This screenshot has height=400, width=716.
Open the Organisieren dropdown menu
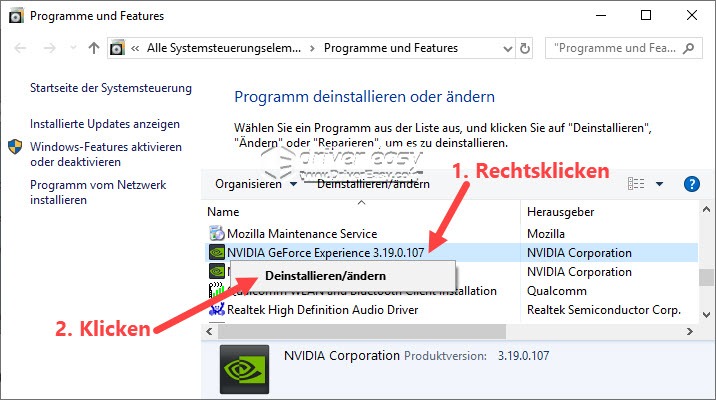(x=256, y=184)
